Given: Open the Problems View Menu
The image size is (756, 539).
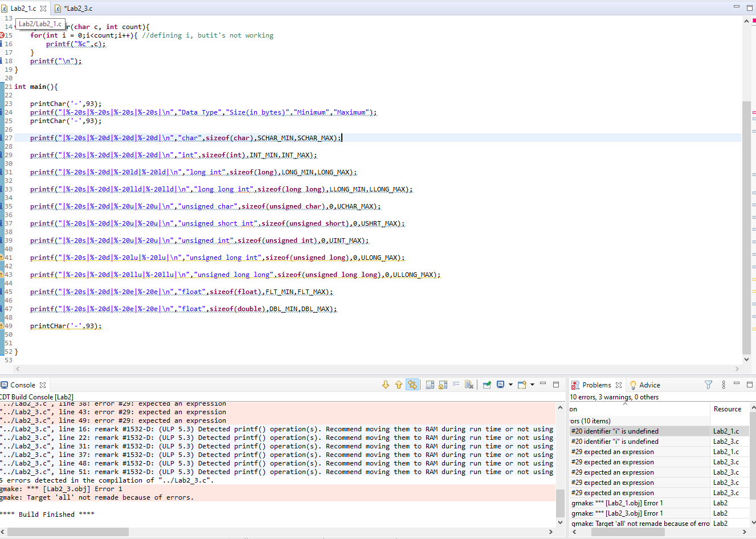Looking at the screenshot, I should tap(723, 385).
